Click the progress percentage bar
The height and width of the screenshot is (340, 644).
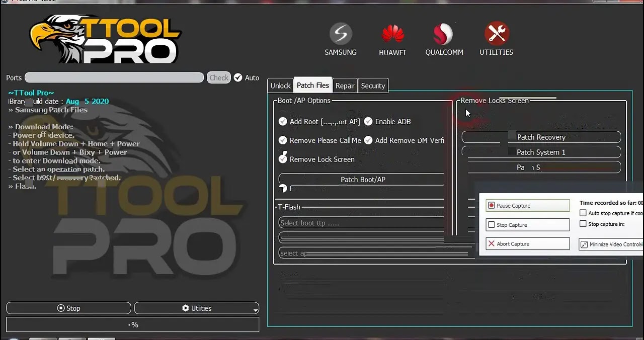pos(133,325)
